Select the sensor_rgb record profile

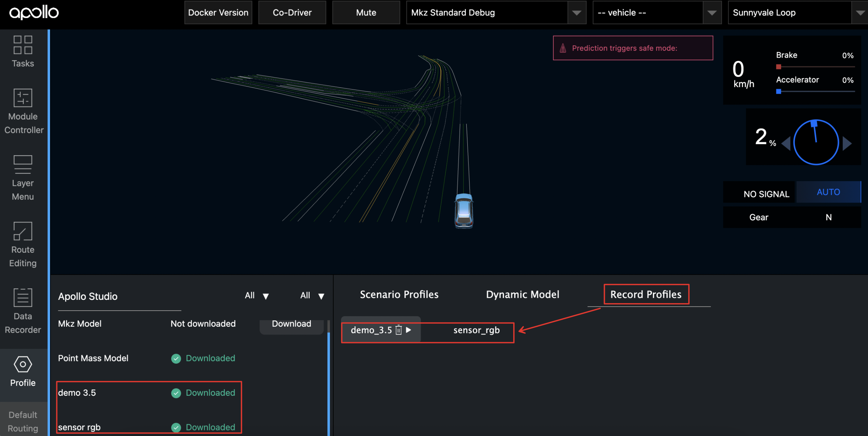[x=476, y=330]
